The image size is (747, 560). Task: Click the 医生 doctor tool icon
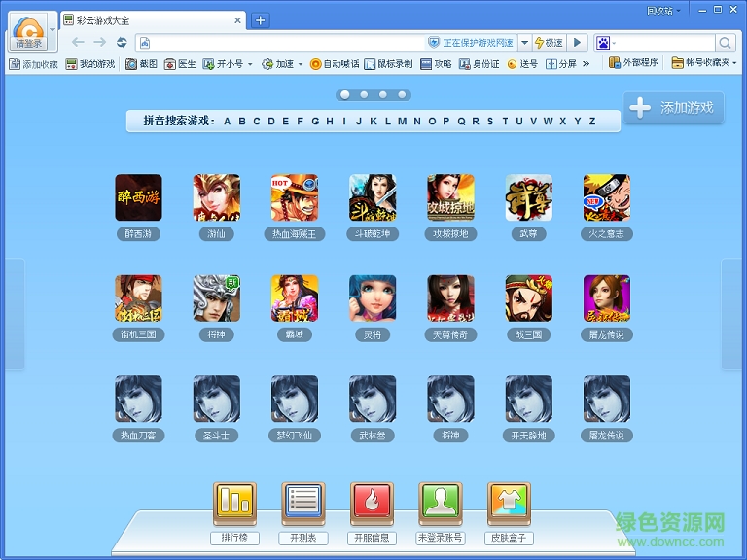point(180,64)
